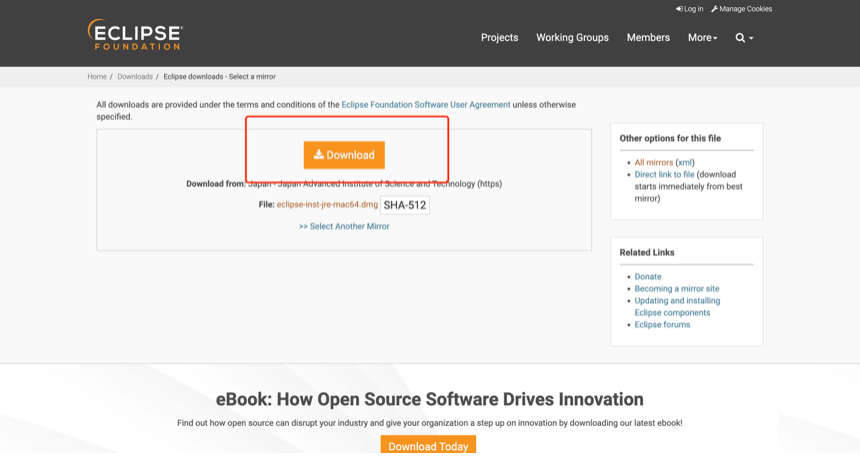Image resolution: width=860 pixels, height=470 pixels.
Task: Click Select Another Mirror link
Action: 344,226
